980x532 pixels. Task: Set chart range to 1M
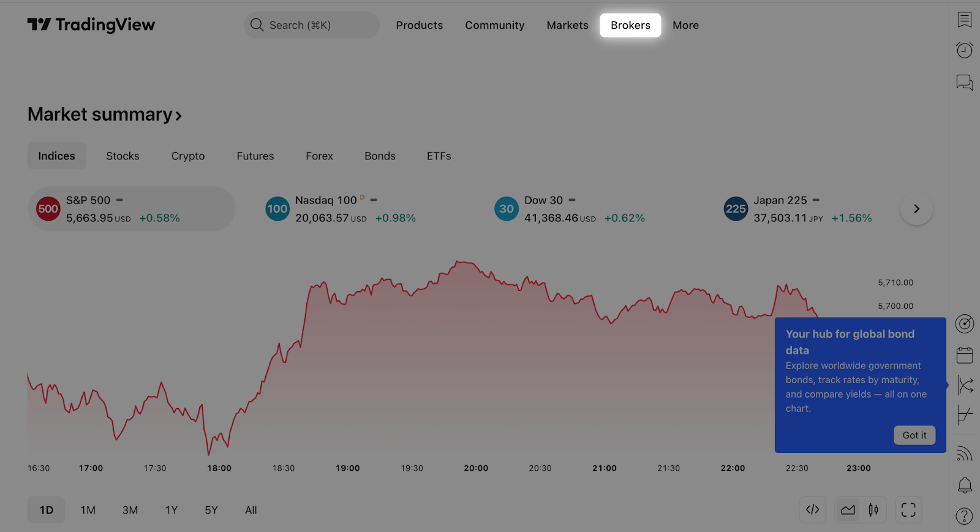(88, 510)
